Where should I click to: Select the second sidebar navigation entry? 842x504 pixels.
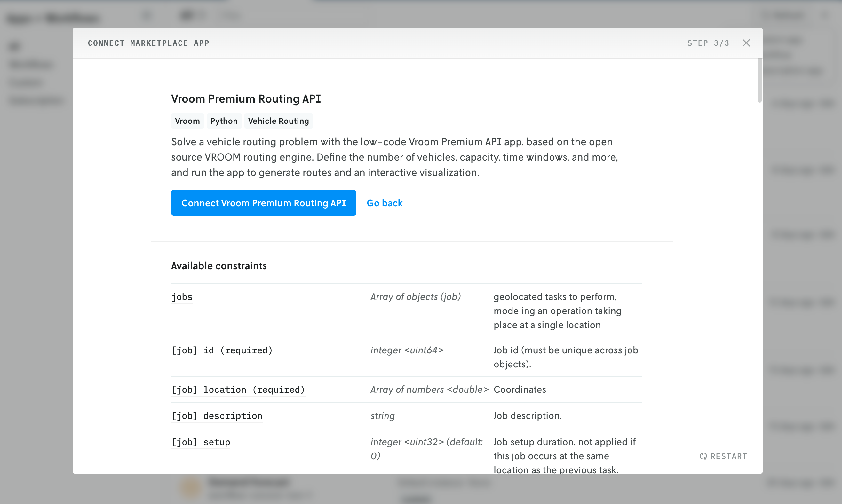pyautogui.click(x=31, y=65)
